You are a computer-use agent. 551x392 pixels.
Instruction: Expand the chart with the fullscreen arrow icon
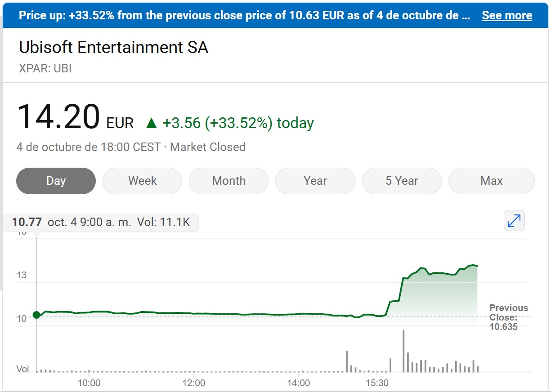pyautogui.click(x=514, y=221)
